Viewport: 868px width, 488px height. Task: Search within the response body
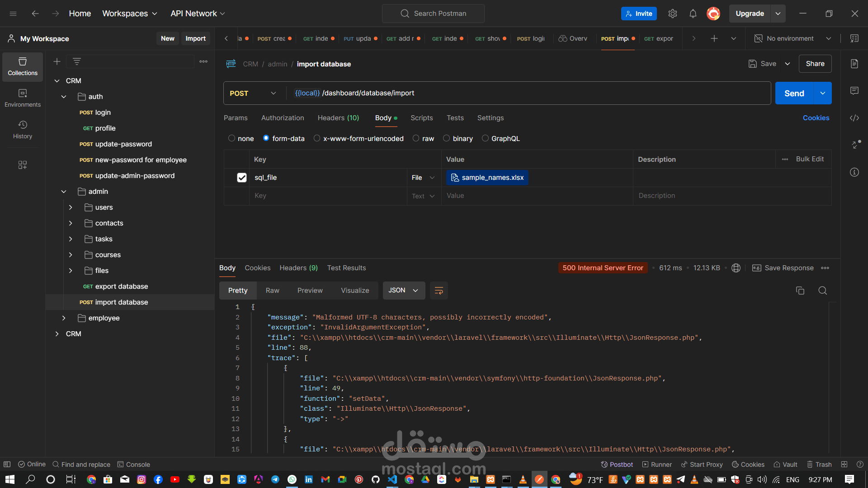pos(823,291)
